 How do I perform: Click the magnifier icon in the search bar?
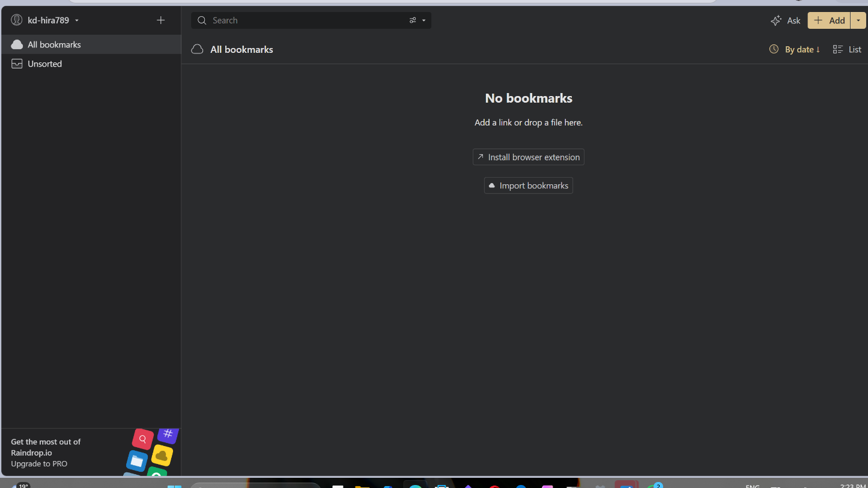pyautogui.click(x=202, y=20)
